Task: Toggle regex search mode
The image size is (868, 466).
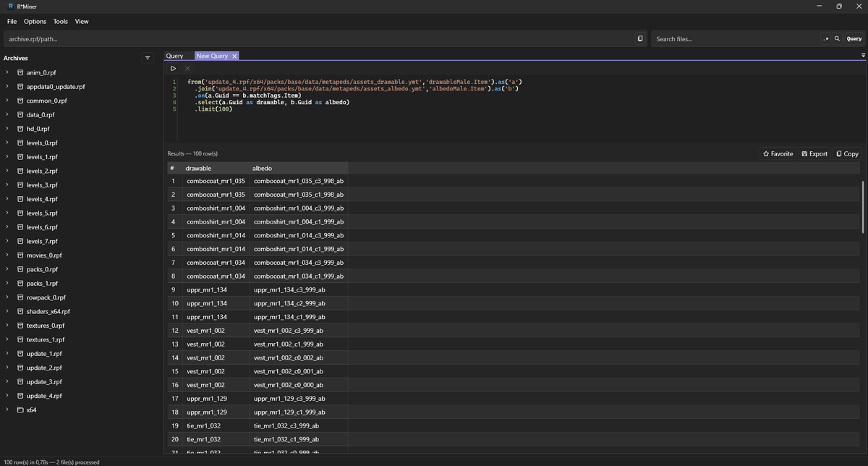Action: point(825,39)
